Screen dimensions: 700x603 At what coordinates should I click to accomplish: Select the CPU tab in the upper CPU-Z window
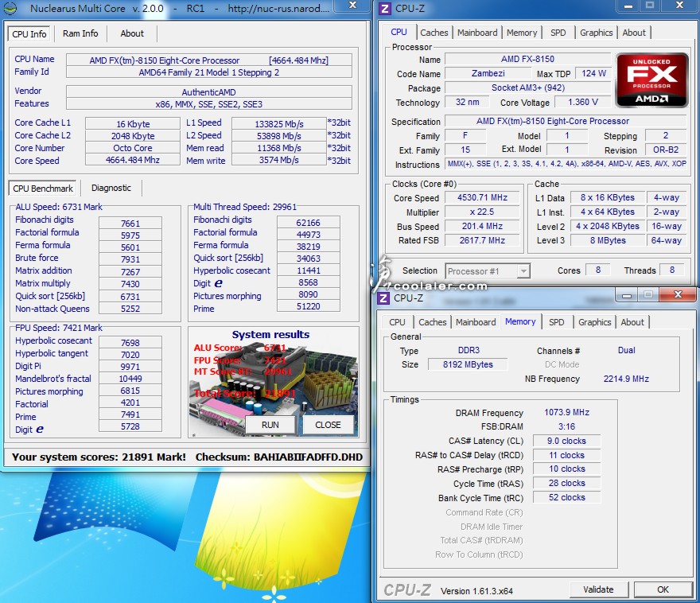(399, 32)
